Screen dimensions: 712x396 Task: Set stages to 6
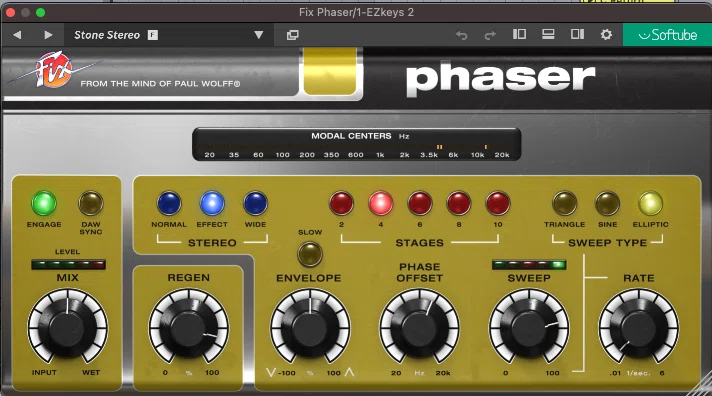pos(420,203)
